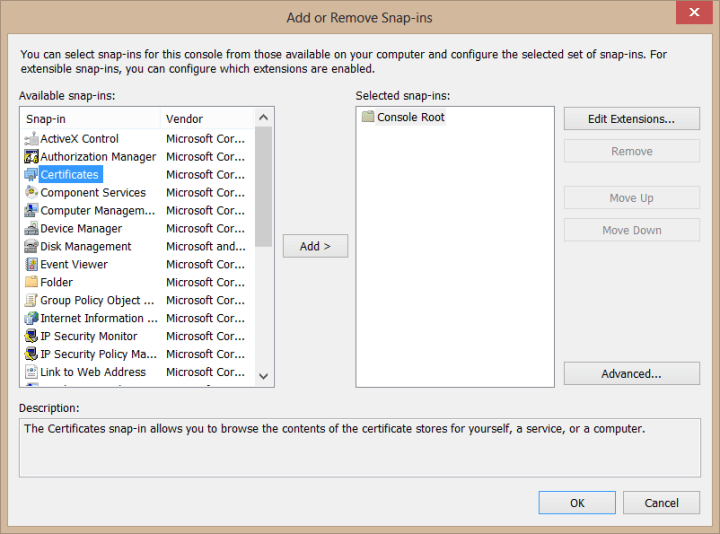The image size is (720, 534).
Task: Select Link to Web Address entry
Action: click(x=92, y=372)
